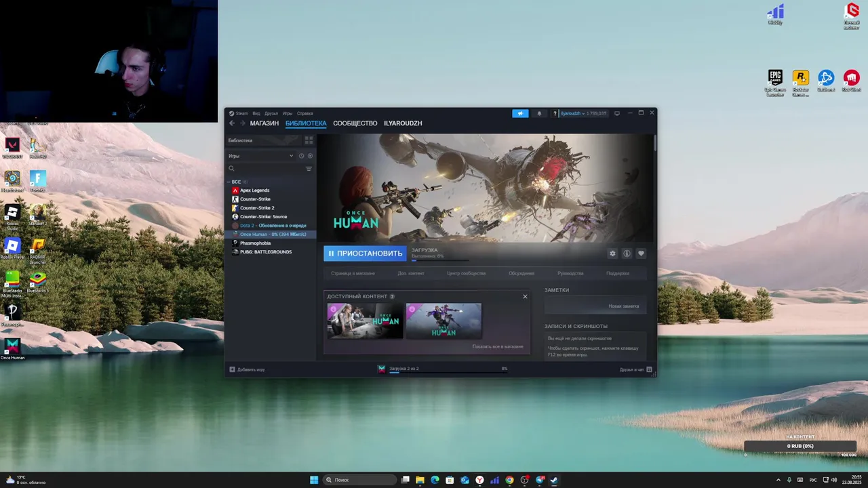This screenshot has width=868, height=488.
Task: Open Доп. контент link
Action: click(x=411, y=273)
